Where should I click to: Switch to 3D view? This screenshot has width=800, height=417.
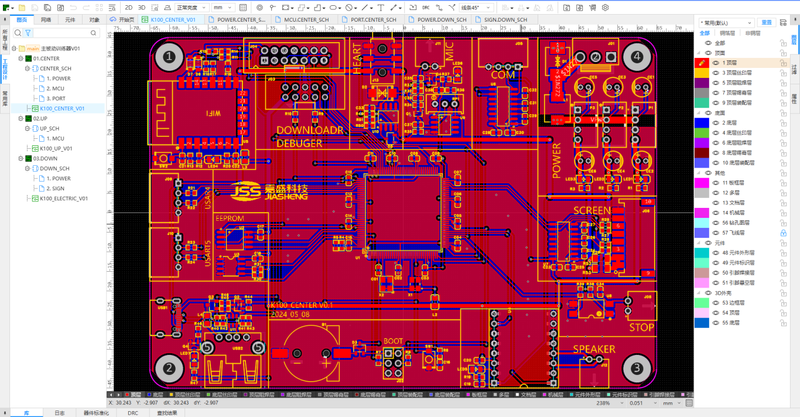(x=142, y=8)
